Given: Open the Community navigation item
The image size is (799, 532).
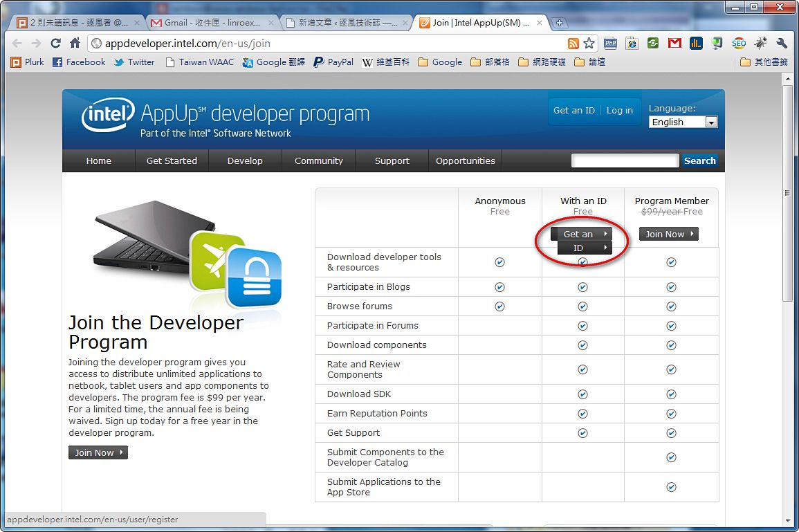Looking at the screenshot, I should tap(318, 161).
